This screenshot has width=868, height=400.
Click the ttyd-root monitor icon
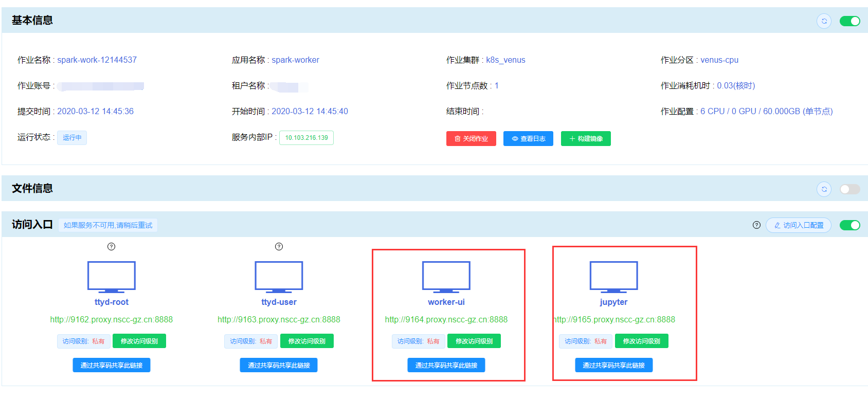pyautogui.click(x=111, y=276)
